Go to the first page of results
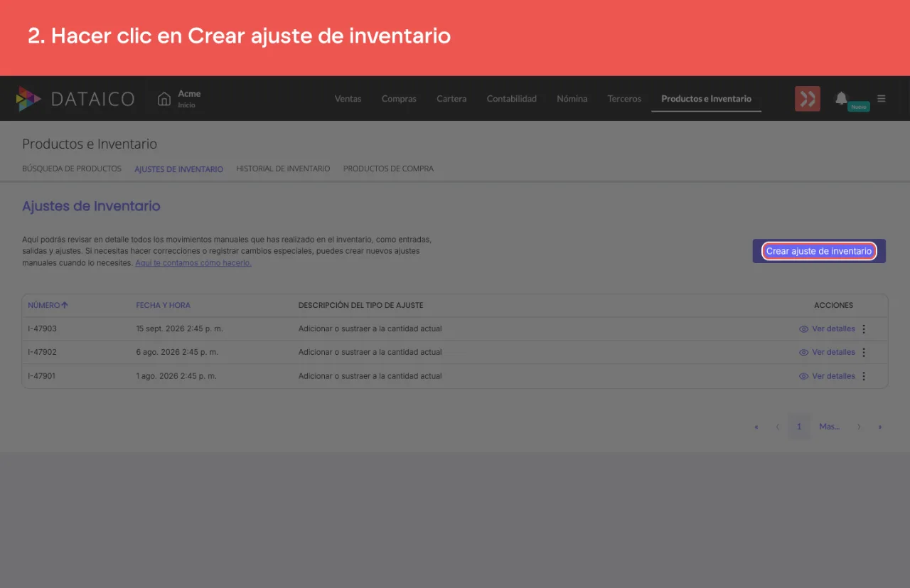This screenshot has height=588, width=910. 756,427
